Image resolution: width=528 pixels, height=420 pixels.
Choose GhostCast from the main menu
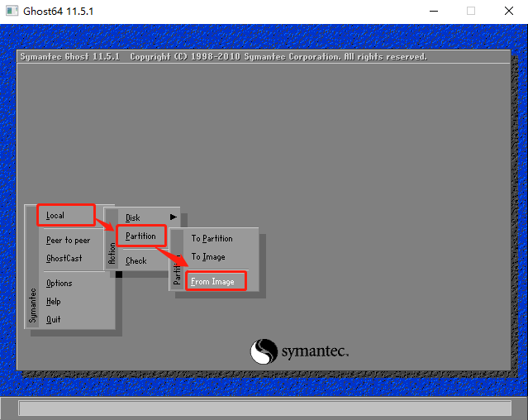[64, 258]
